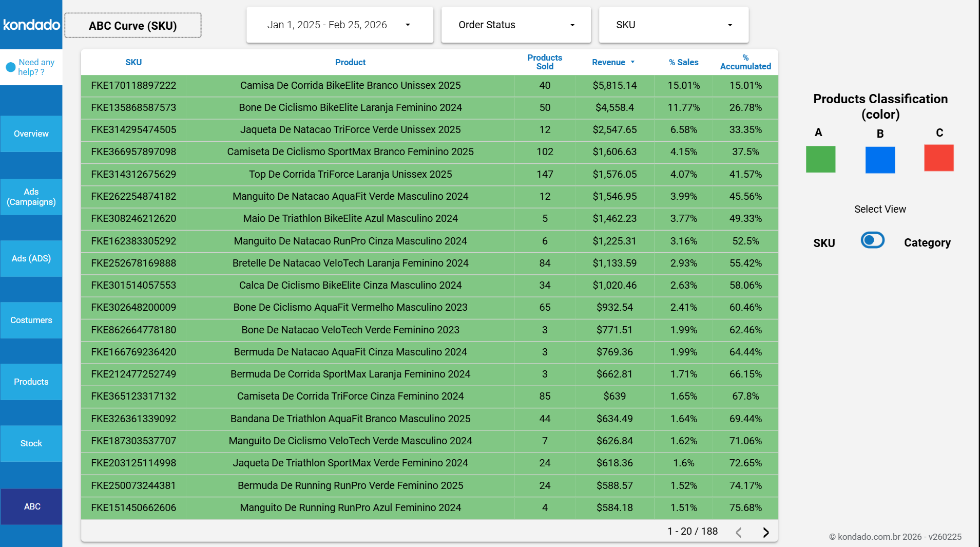Click the blue help circle icon
The image size is (980, 547).
pyautogui.click(x=10, y=67)
